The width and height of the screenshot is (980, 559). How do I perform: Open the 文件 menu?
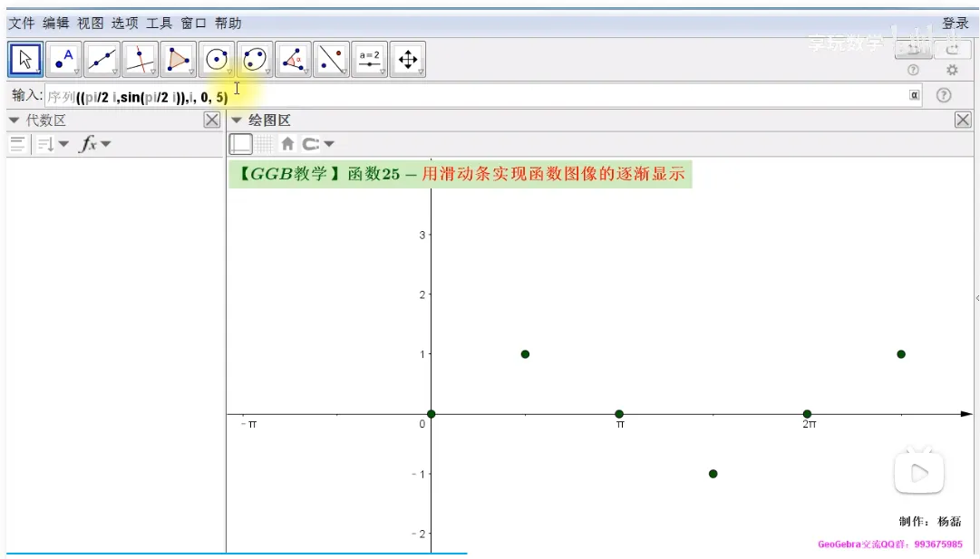[21, 24]
